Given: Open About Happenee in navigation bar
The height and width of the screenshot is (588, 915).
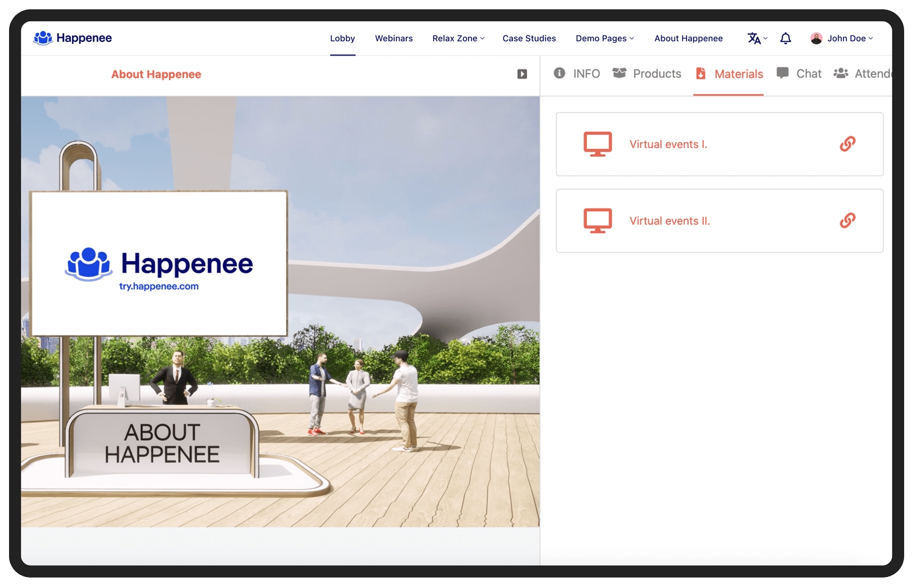Looking at the screenshot, I should [688, 38].
